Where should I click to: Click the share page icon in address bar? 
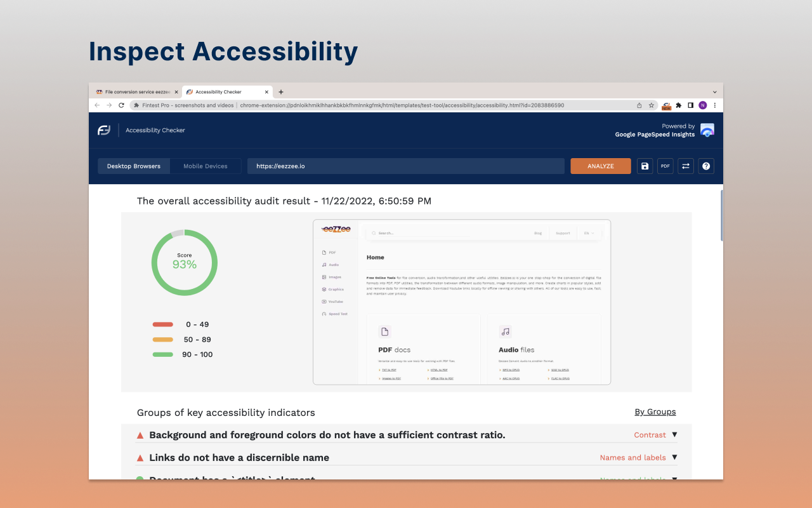coord(639,105)
